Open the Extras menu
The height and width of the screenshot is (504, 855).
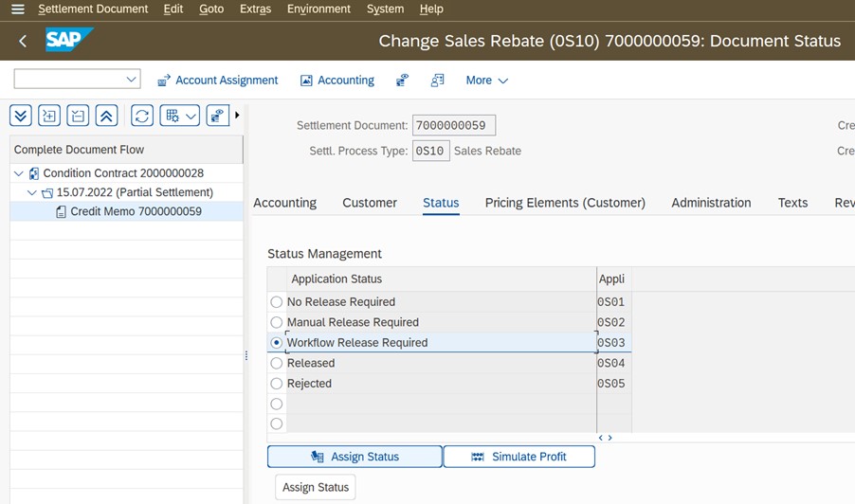coord(255,9)
